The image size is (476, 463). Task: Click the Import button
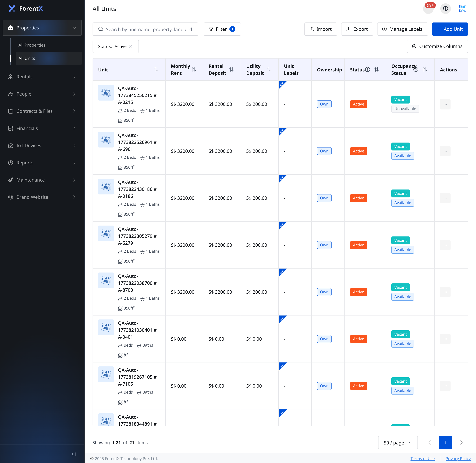pos(321,29)
